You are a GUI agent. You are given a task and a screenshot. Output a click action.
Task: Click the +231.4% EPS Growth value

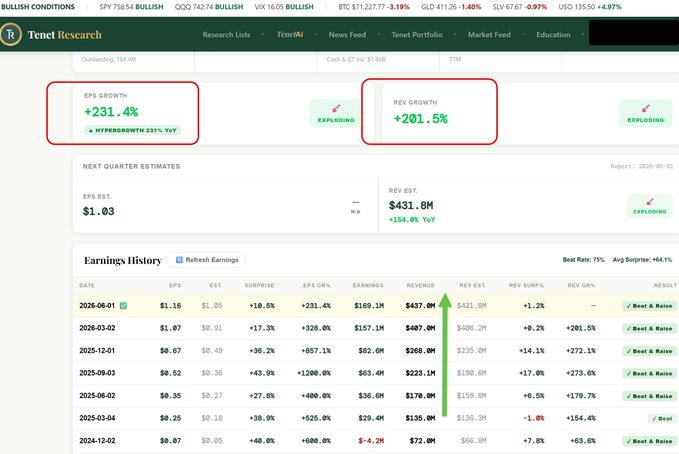111,112
